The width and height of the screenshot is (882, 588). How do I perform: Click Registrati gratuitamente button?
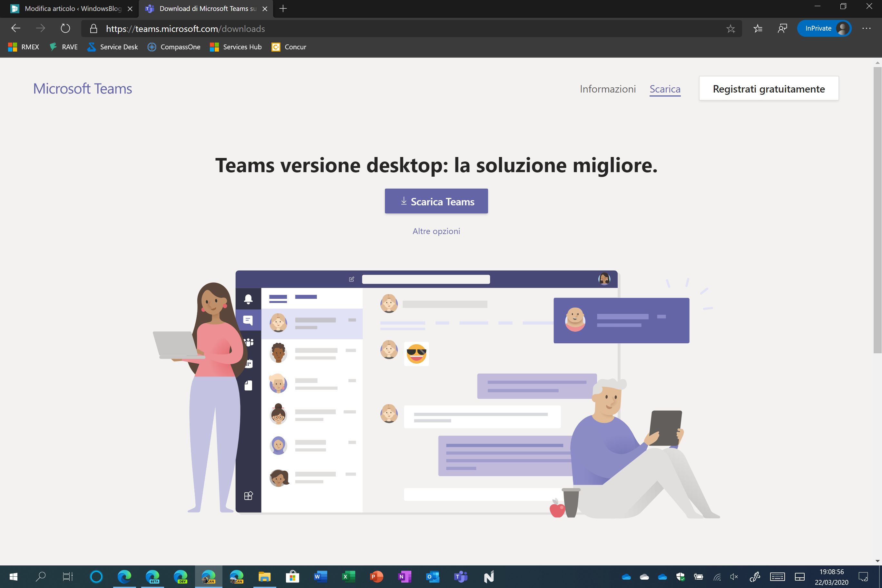769,89
